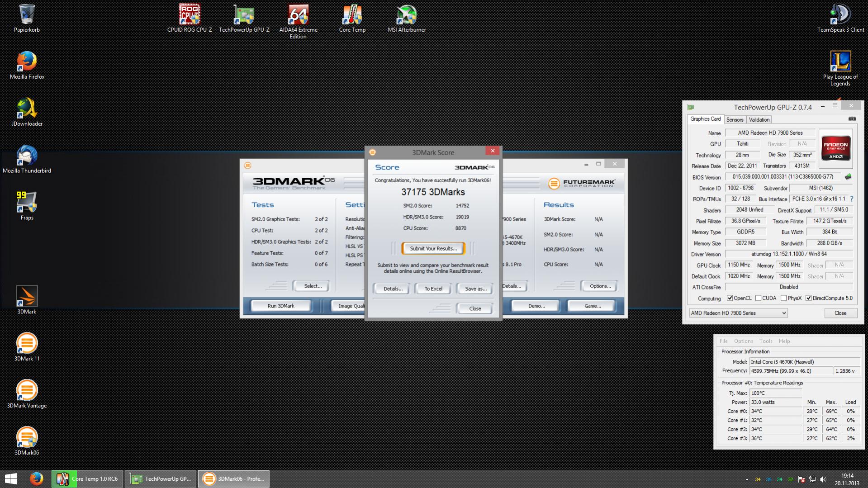Open Help menu in Core Temp
The width and height of the screenshot is (868, 488).
pos(784,341)
